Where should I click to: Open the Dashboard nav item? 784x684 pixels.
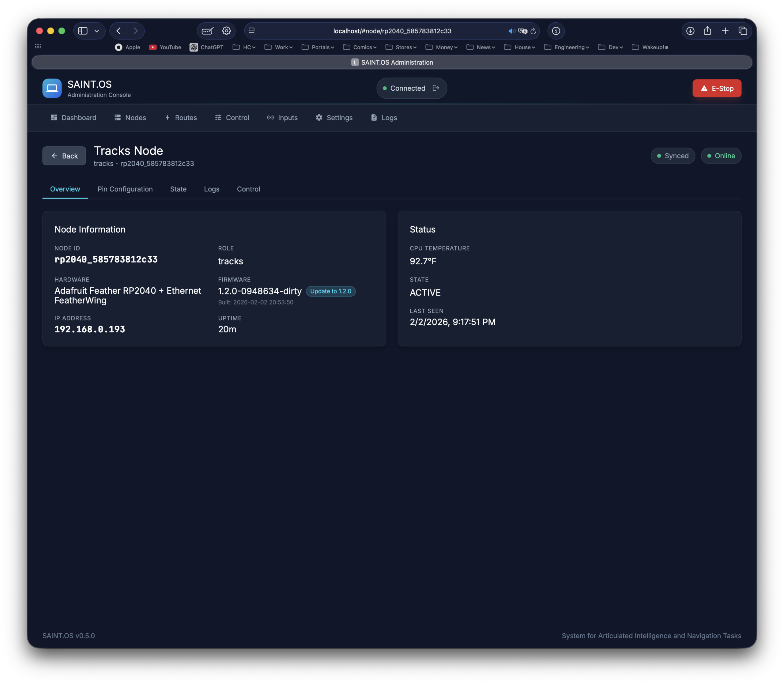pos(74,118)
